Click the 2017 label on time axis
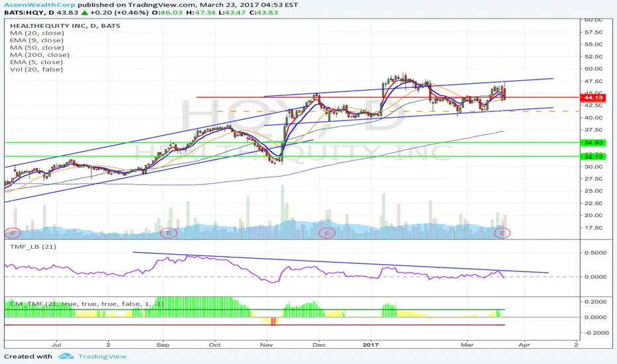This screenshot has height=364, width=617. [x=371, y=345]
